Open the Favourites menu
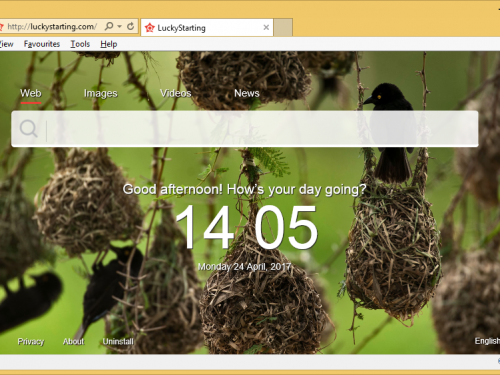This screenshot has height=375, width=500. (42, 44)
